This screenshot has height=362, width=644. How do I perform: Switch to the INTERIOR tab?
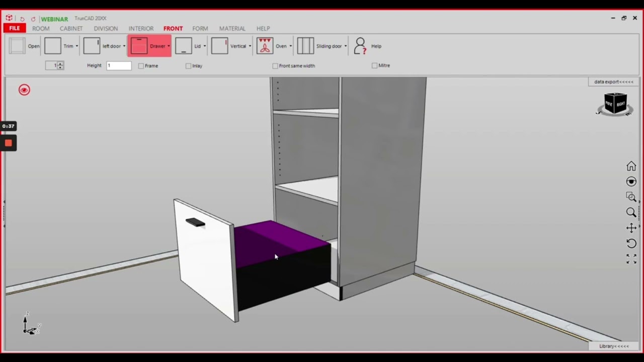pos(141,29)
